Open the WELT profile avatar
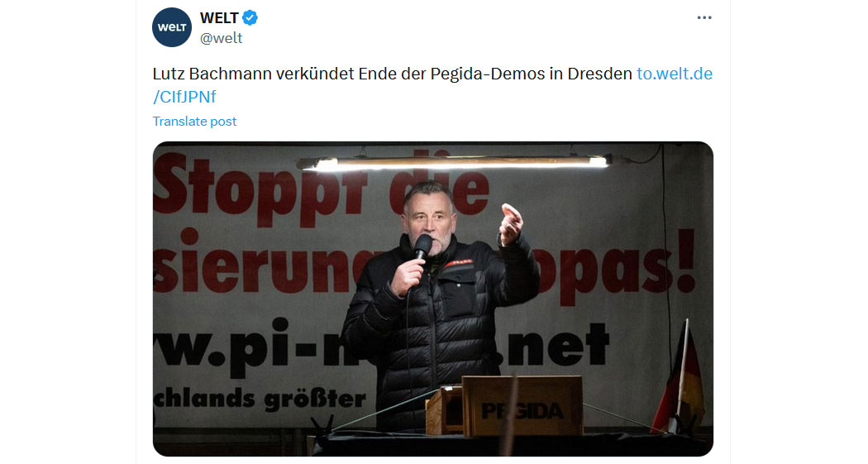This screenshot has width=868, height=464. [172, 27]
